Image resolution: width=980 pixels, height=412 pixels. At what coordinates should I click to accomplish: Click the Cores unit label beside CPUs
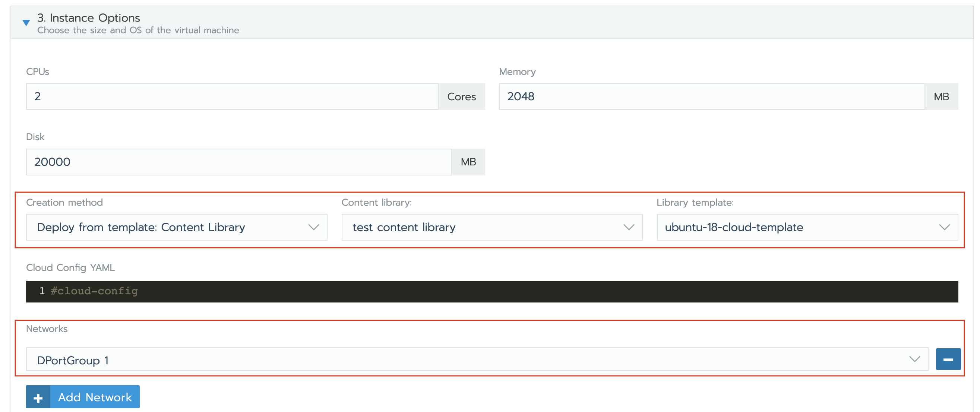pyautogui.click(x=461, y=96)
